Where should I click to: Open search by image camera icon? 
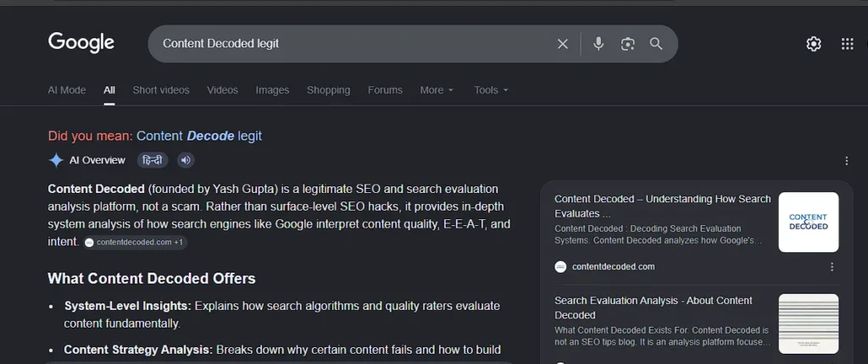coord(628,44)
